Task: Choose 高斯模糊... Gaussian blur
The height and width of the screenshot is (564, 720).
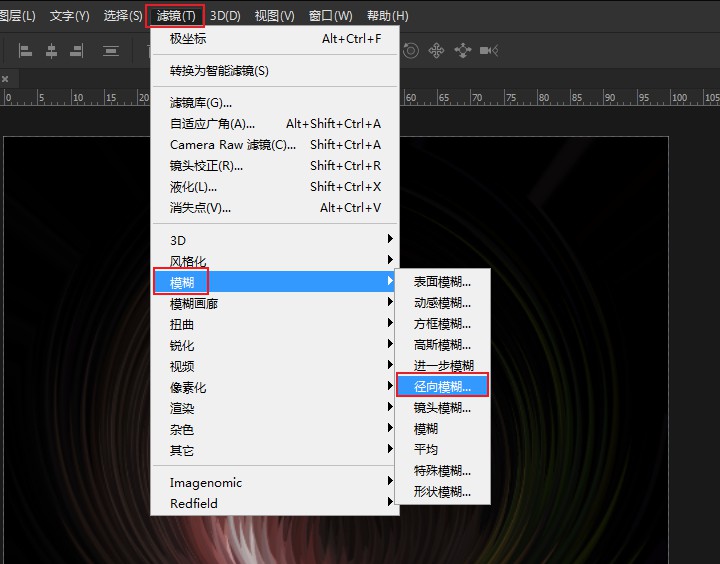Action: (443, 345)
